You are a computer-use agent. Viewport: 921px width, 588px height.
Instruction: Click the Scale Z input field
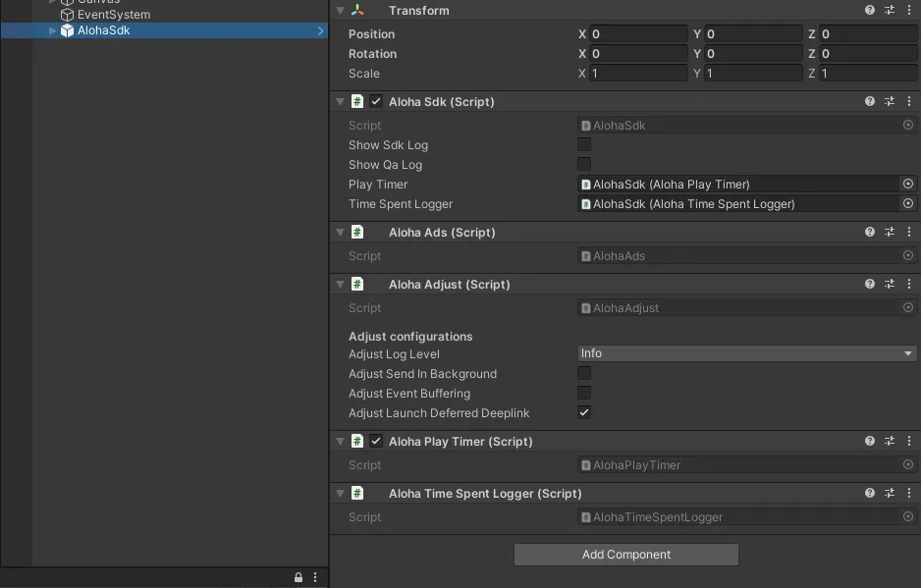868,73
